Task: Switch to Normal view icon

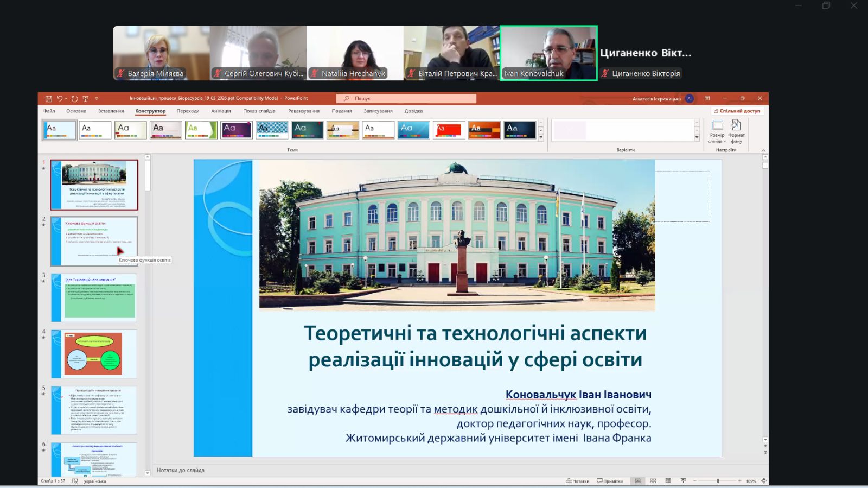Action: (x=638, y=481)
